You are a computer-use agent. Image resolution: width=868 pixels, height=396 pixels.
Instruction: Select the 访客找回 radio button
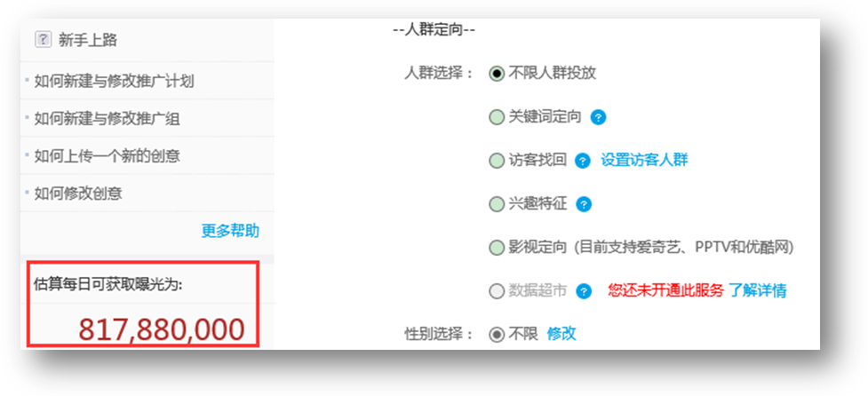[497, 161]
